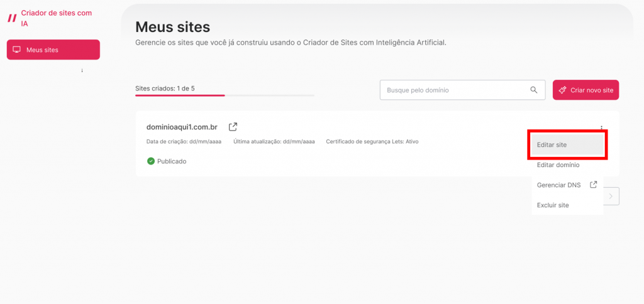Screen dimensions: 644x304
Task: Choose Editar site from the menu
Action: [567, 145]
